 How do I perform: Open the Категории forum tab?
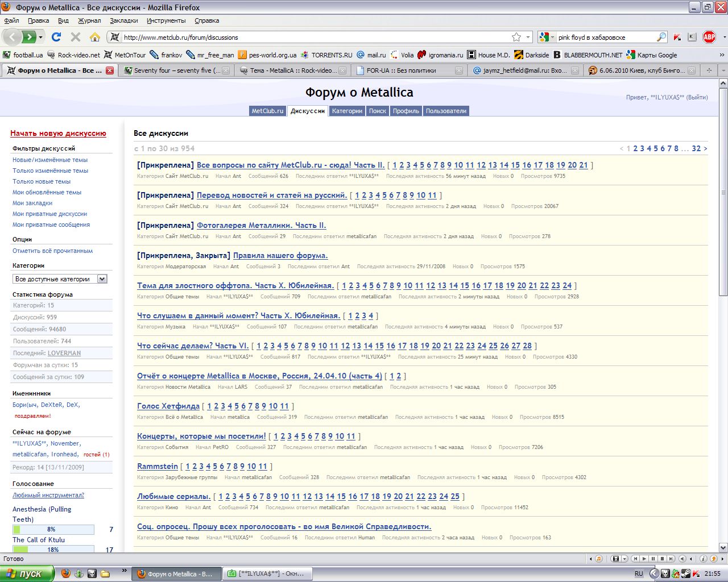point(347,111)
